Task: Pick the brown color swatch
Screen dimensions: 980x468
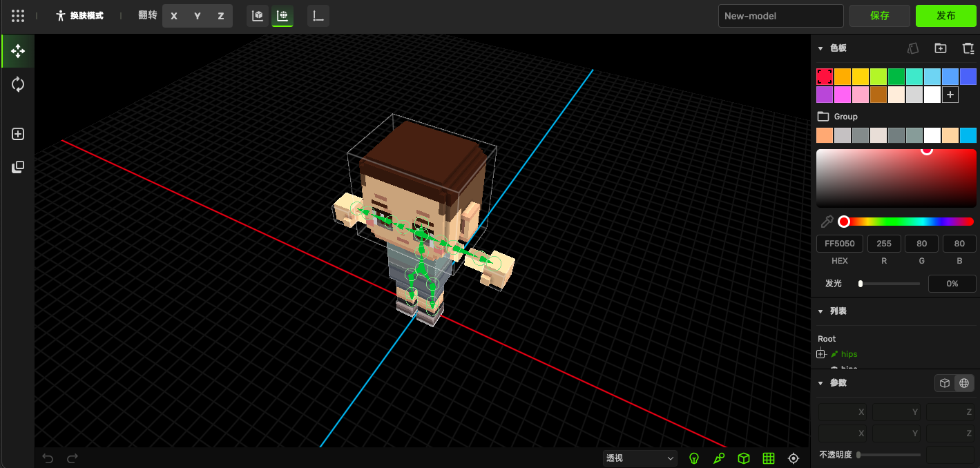Action: coord(878,95)
